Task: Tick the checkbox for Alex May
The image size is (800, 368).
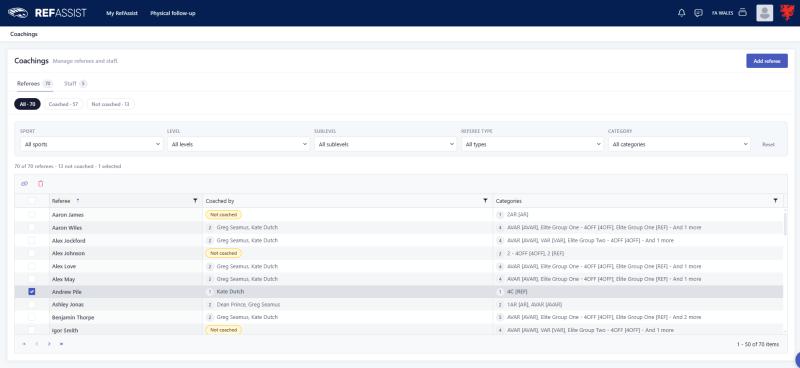Action: click(32, 279)
